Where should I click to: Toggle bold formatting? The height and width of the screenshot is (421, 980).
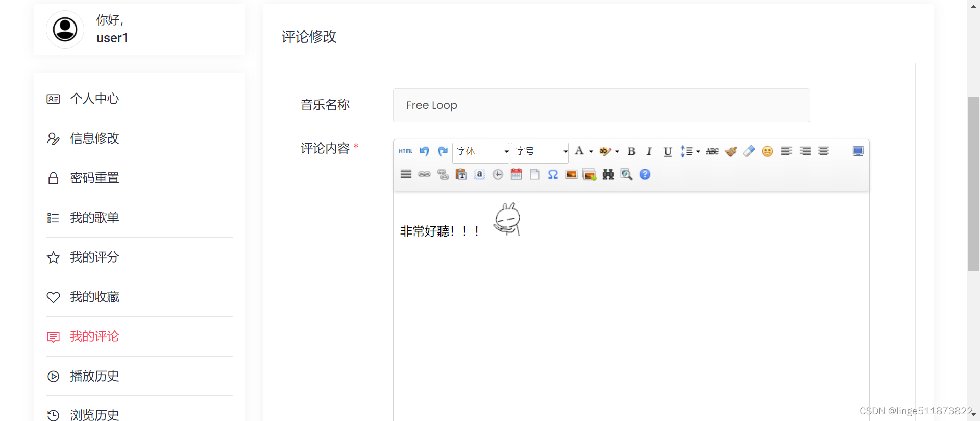click(631, 151)
